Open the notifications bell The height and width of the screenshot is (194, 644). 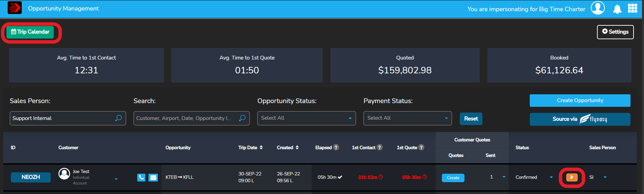tap(617, 9)
